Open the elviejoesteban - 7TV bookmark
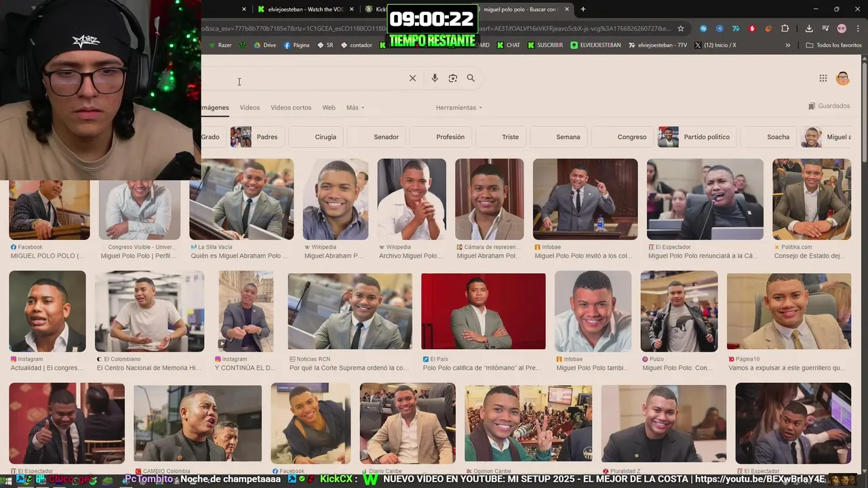The image size is (868, 488). pos(658,45)
